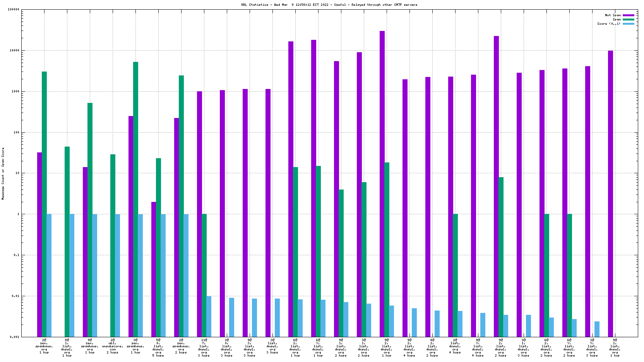The height and width of the screenshot is (362, 644).
Task: Click the 0.001 y-axis tick label
Action: click(x=15, y=337)
